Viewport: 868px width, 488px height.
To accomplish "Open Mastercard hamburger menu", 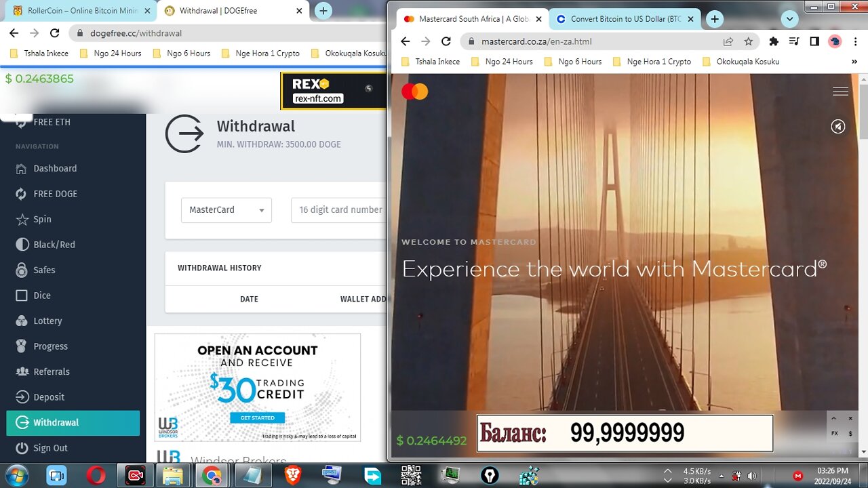I will coord(840,91).
